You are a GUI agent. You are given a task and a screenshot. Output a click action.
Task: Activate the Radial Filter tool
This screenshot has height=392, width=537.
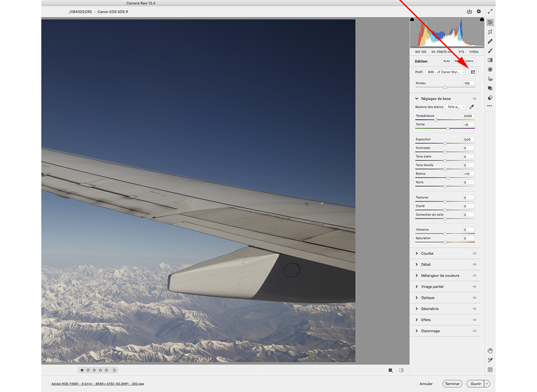point(490,70)
